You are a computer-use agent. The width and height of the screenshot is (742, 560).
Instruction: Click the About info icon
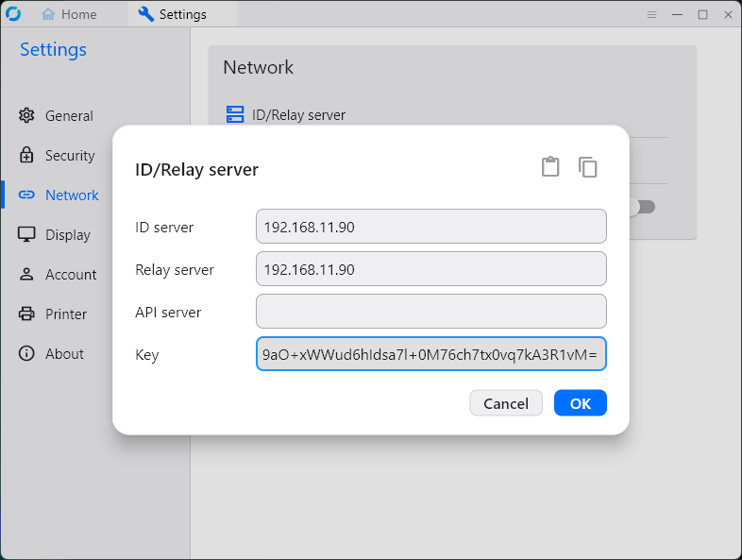point(26,354)
